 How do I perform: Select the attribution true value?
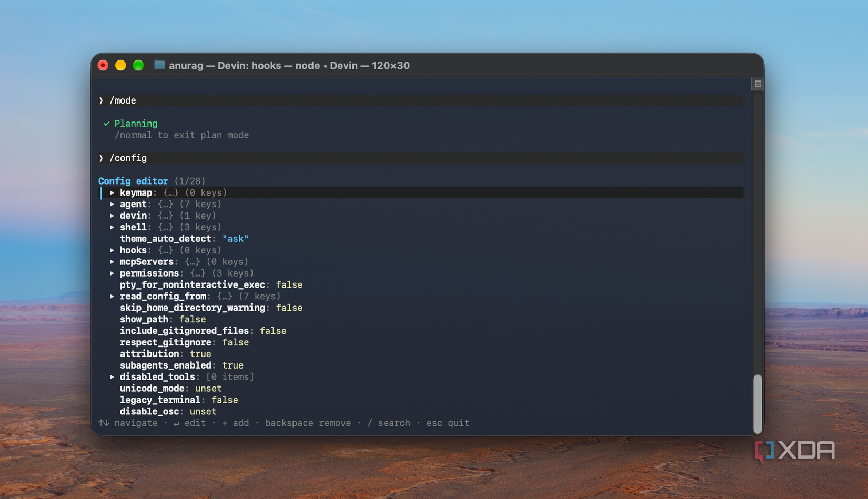[x=200, y=354]
